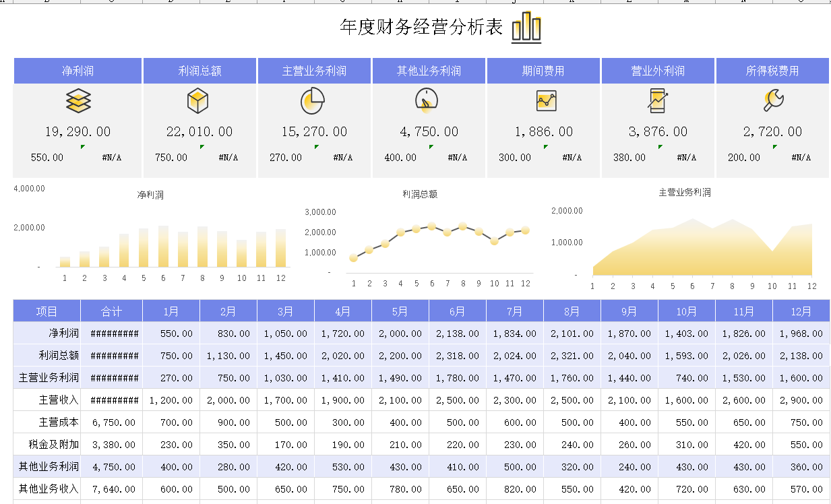Click the cube icon under 利润总额

pos(197,101)
